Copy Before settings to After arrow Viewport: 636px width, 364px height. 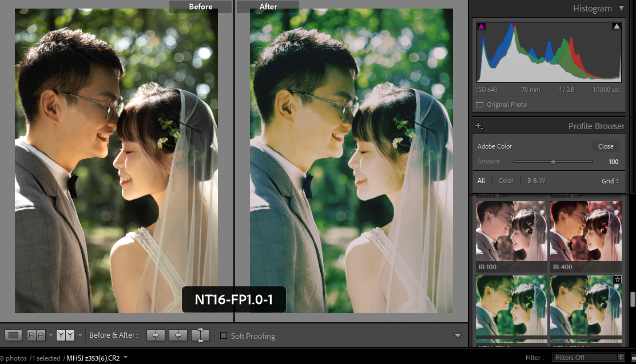click(156, 335)
